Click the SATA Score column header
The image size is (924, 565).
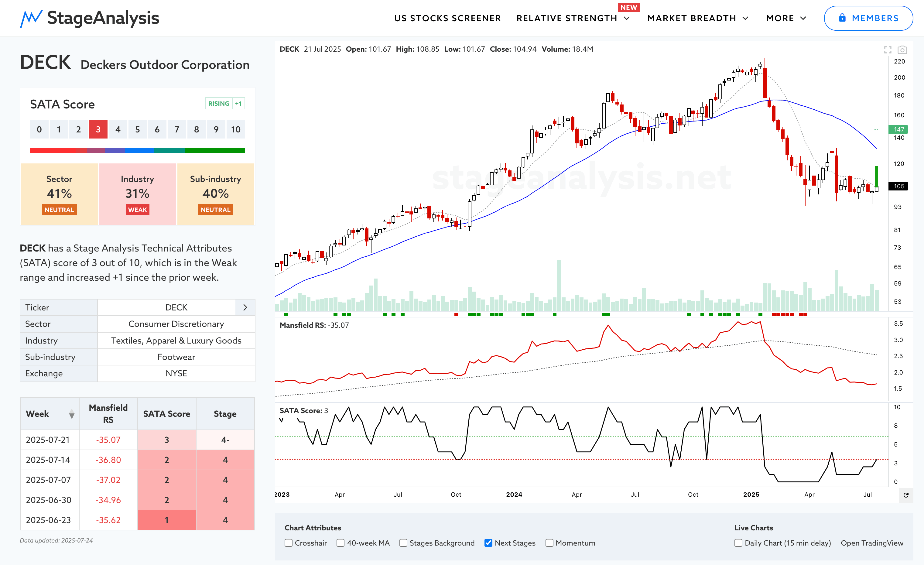(166, 414)
